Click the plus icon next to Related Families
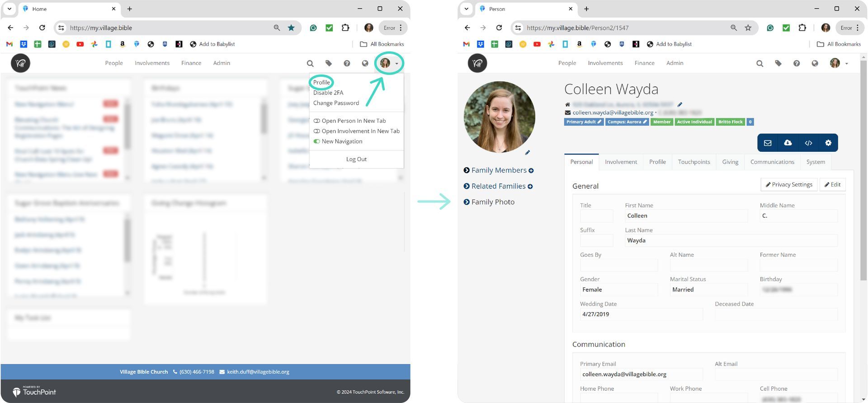Screen dimensions: 868x403 [x=530, y=186]
